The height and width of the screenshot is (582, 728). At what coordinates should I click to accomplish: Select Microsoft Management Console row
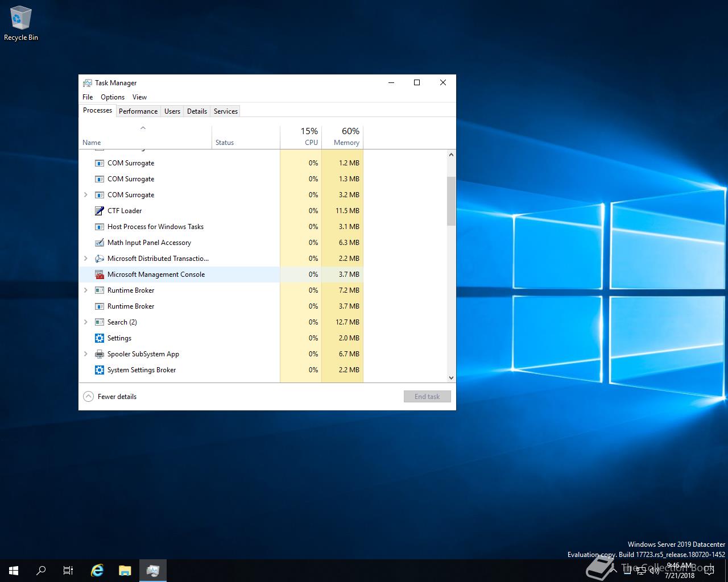[x=221, y=275]
